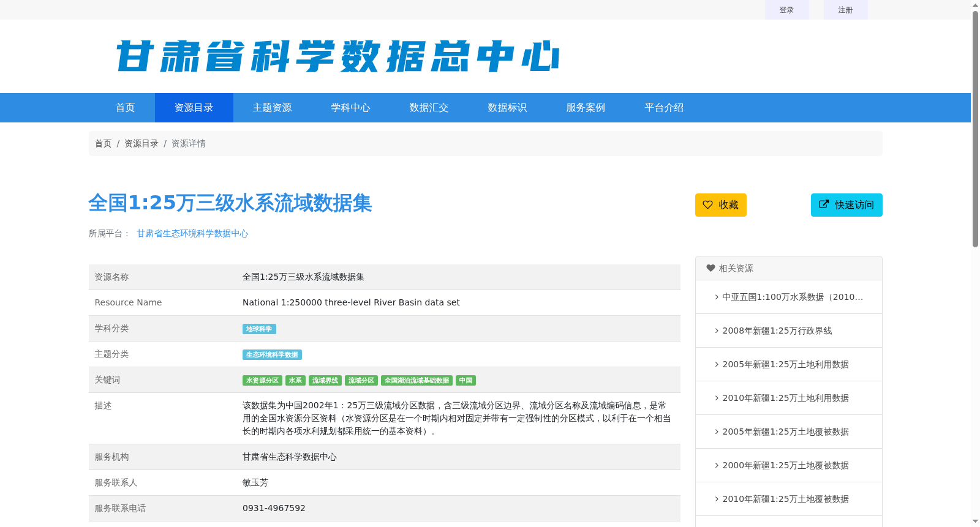The height and width of the screenshot is (527, 980).
Task: Click the 快速访问 button
Action: (846, 205)
